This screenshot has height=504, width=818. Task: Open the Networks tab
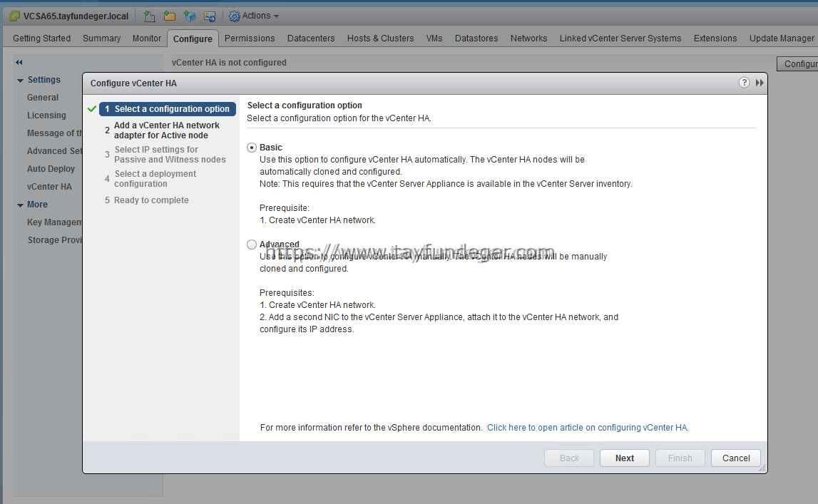click(x=528, y=38)
